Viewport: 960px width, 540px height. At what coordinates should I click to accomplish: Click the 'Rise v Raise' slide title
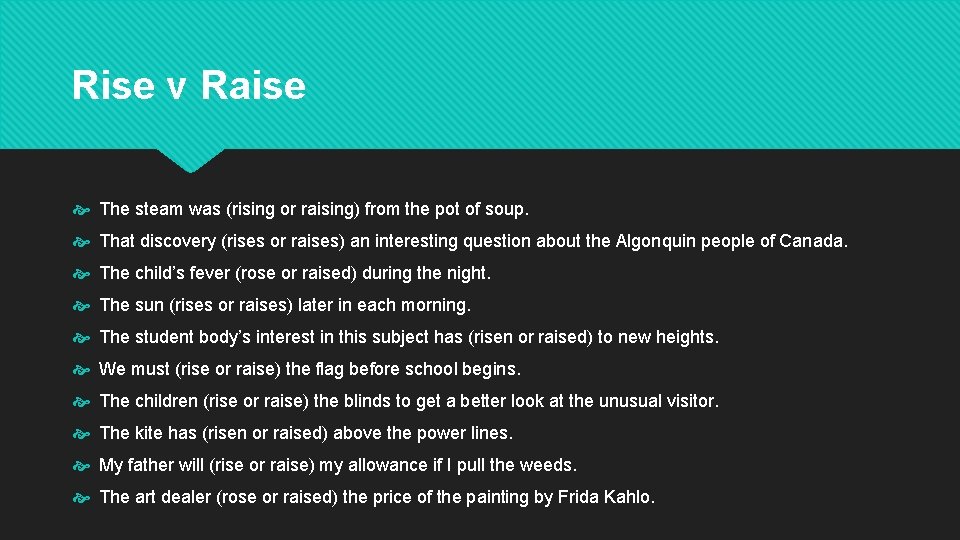pyautogui.click(x=189, y=84)
